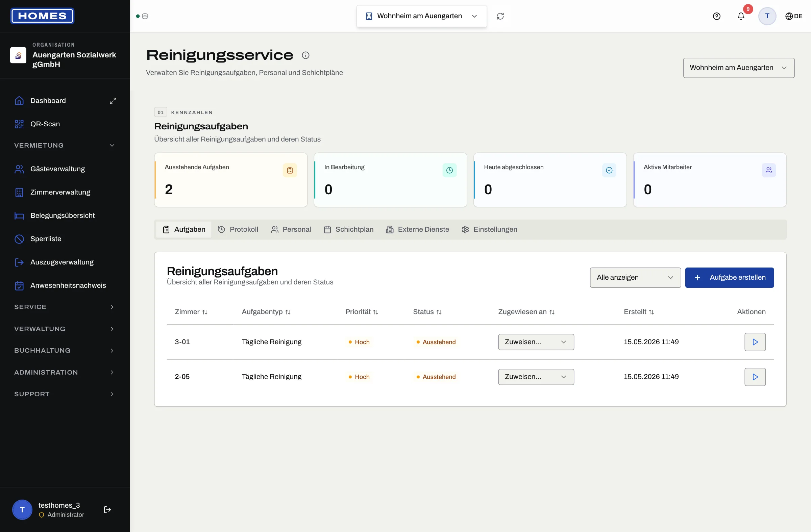Screen dimensions: 811x532
Task: Click the database status icon in header
Action: coord(145,16)
